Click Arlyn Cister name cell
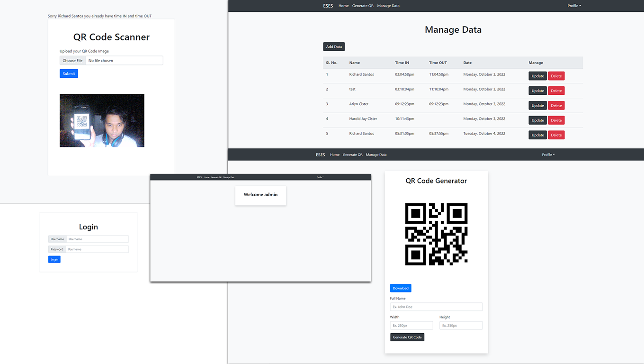644x364 pixels. [x=359, y=104]
